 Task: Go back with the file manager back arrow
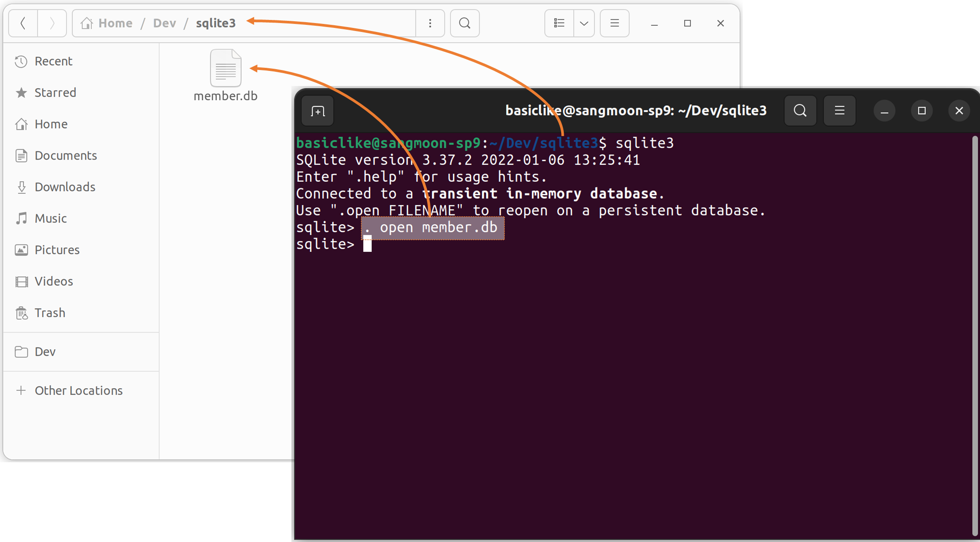23,23
